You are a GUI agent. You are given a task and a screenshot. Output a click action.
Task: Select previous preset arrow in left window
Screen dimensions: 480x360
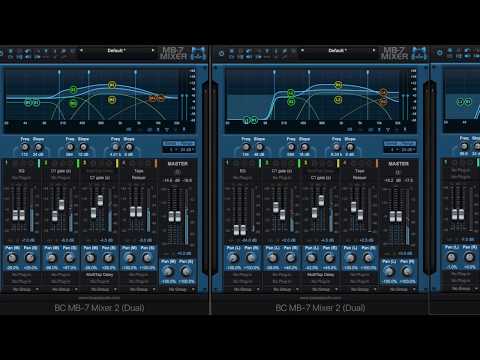coord(81,50)
